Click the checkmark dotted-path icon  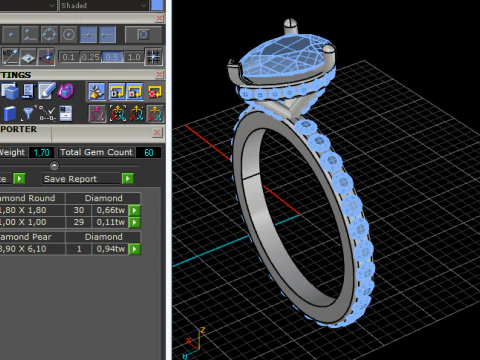tap(47, 114)
